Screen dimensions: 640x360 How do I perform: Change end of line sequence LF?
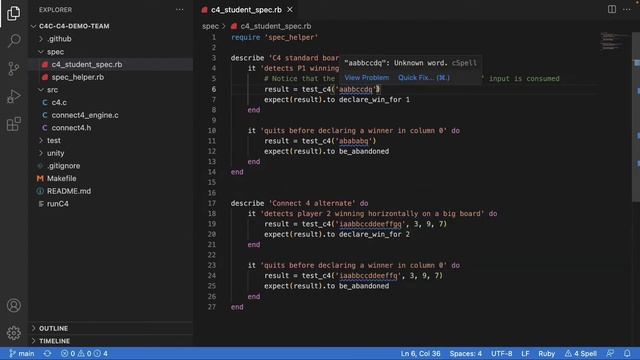(525, 353)
